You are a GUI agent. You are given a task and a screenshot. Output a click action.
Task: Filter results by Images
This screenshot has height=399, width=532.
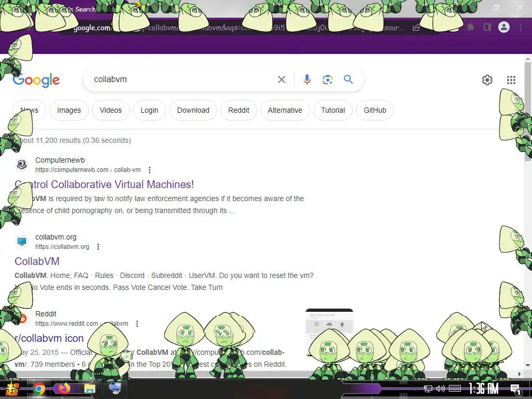click(x=69, y=110)
